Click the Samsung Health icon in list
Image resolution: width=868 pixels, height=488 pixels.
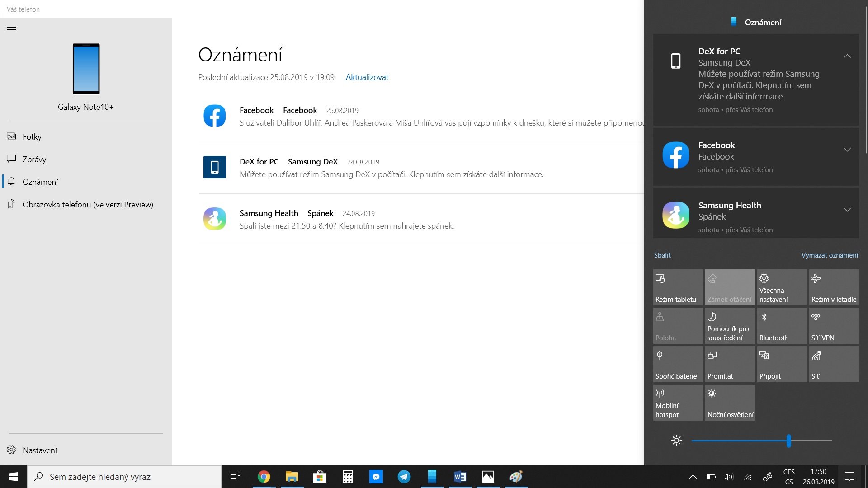[x=215, y=219]
